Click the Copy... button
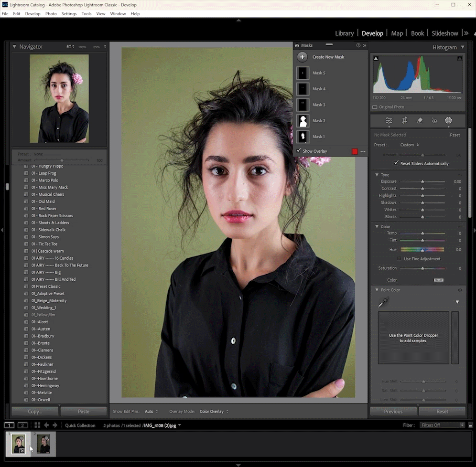This screenshot has width=476, height=467. (x=35, y=412)
